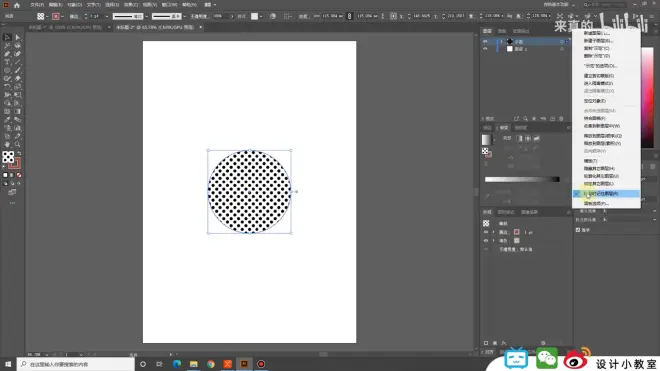Choose the freeform gradient type button
This screenshot has height=371, width=660.
point(537,139)
